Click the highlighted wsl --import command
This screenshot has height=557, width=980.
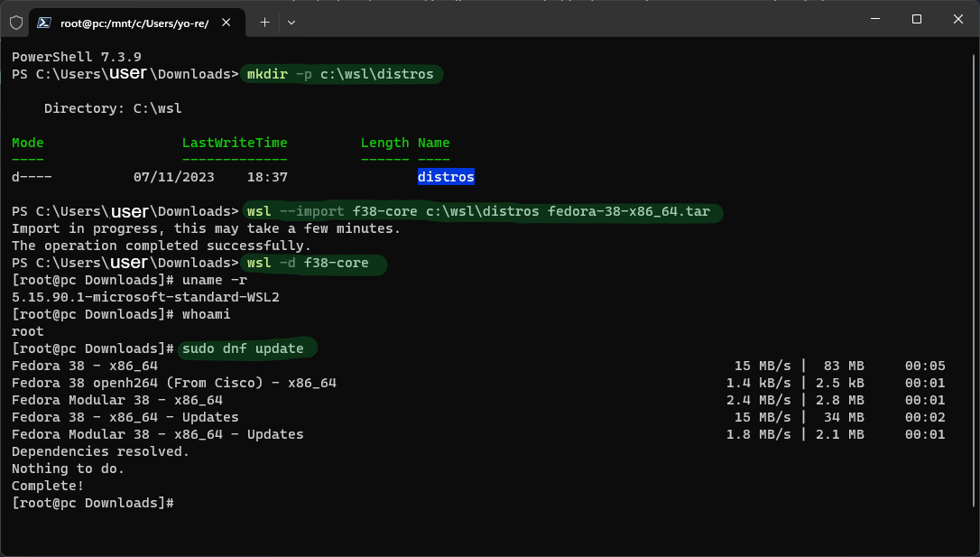pos(483,212)
